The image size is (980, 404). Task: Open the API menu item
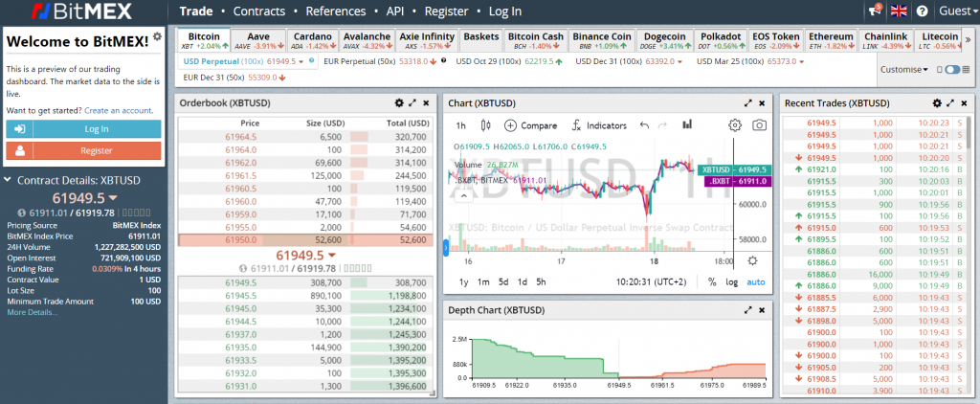pyautogui.click(x=395, y=11)
